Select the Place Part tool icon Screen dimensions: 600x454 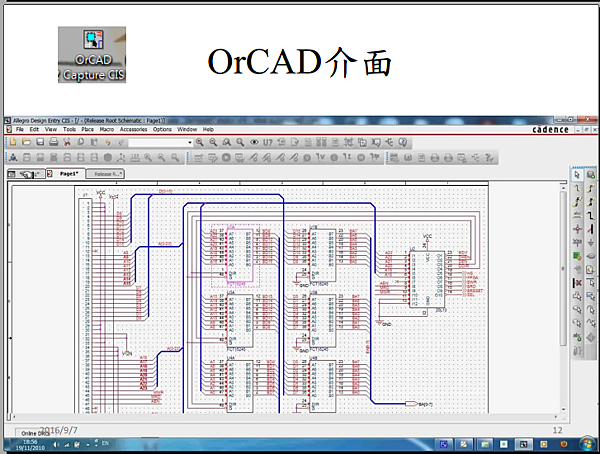point(591,175)
